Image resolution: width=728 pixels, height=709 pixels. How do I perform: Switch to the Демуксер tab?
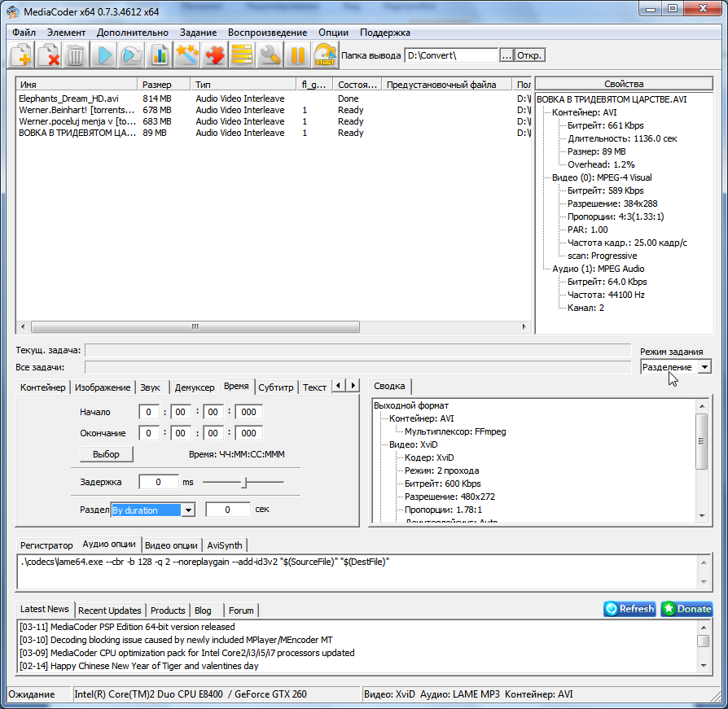[x=195, y=387]
